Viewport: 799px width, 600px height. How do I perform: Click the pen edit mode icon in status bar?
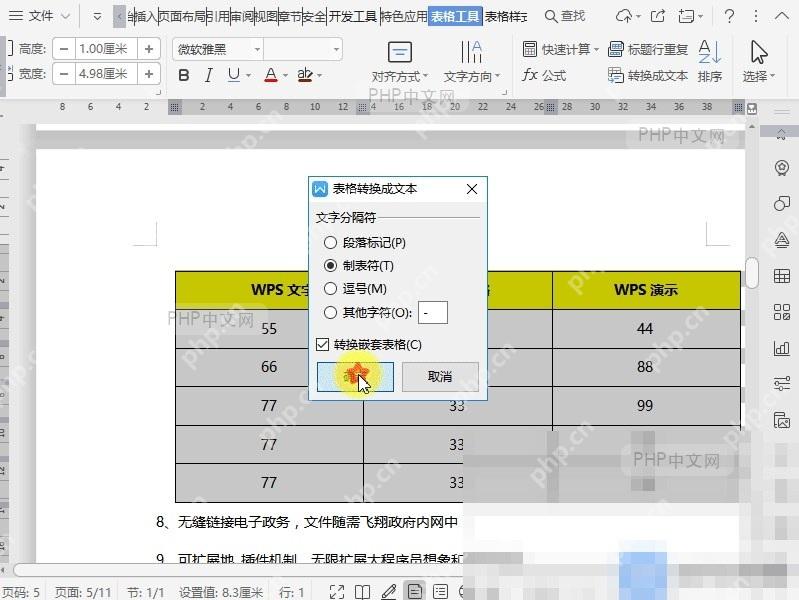coord(389,592)
